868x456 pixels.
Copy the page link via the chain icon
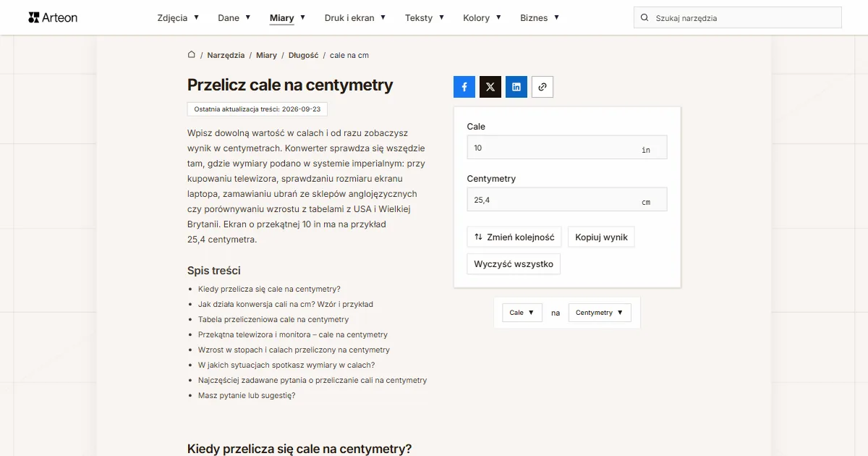(542, 87)
